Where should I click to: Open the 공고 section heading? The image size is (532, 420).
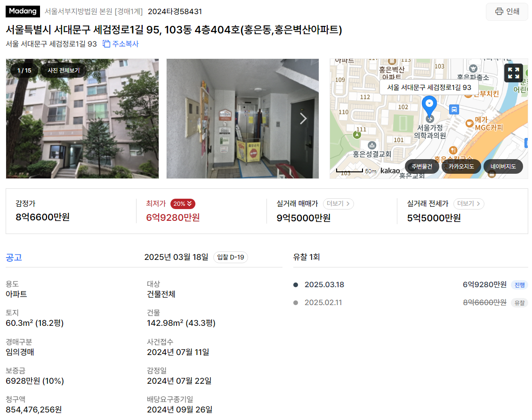tap(14, 257)
